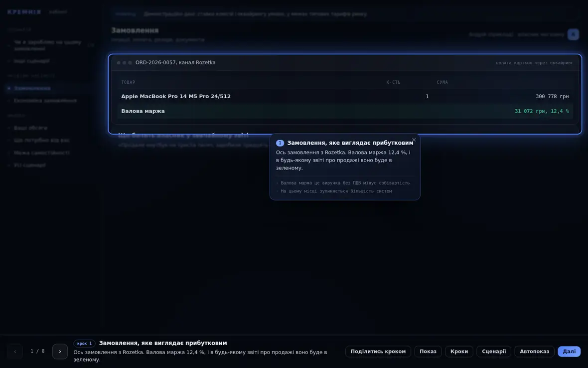Select Усі сценарії in the sidebar

tap(29, 166)
